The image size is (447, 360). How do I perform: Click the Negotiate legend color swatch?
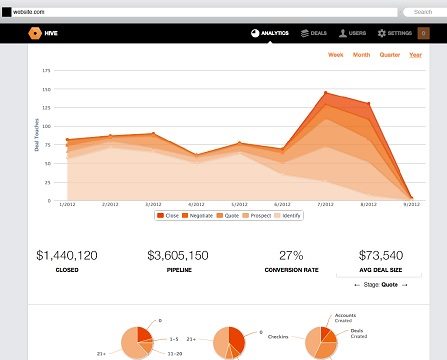click(x=185, y=216)
